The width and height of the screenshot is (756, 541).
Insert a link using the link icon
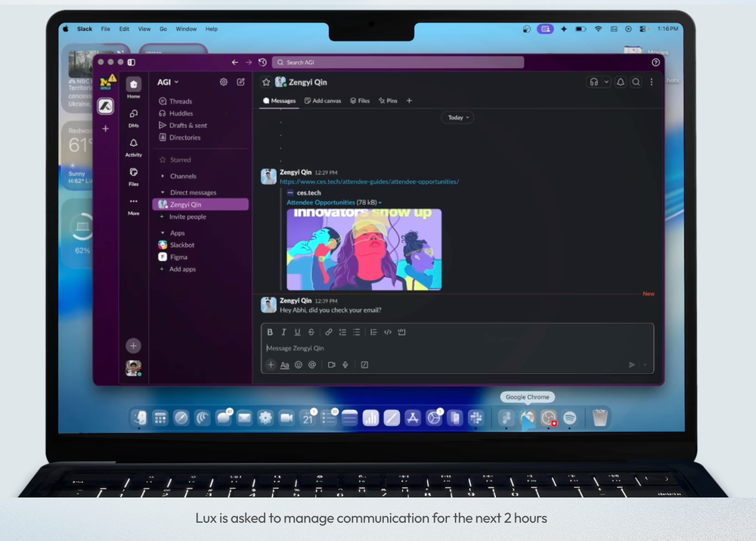click(330, 331)
